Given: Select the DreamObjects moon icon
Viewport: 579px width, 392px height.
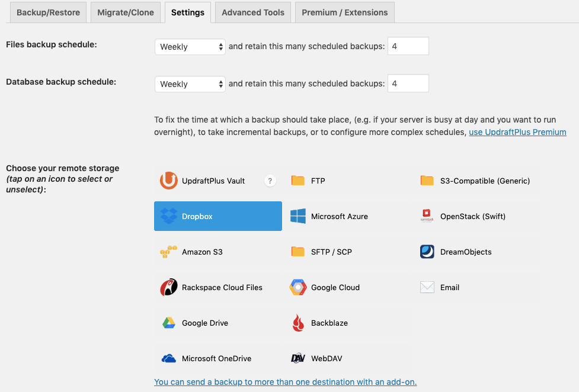Looking at the screenshot, I should click(x=427, y=252).
